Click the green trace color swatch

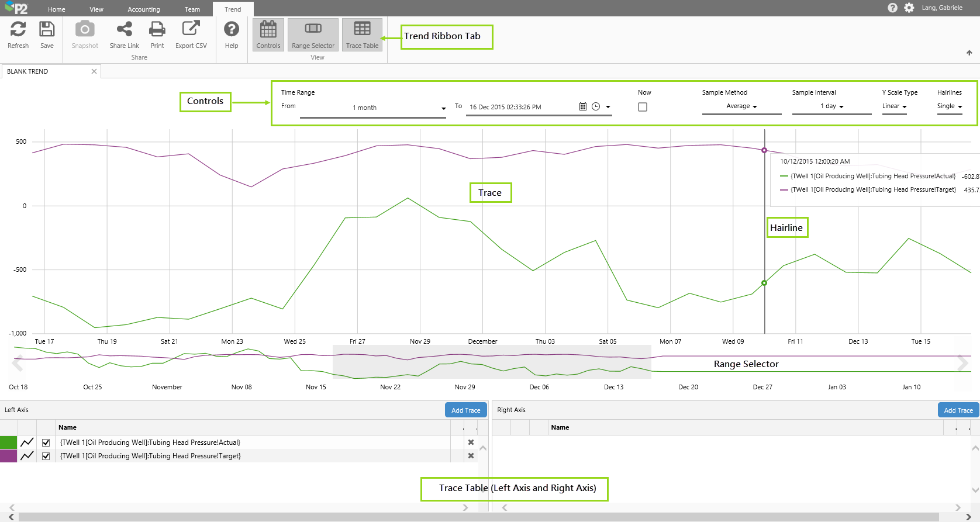click(x=8, y=443)
